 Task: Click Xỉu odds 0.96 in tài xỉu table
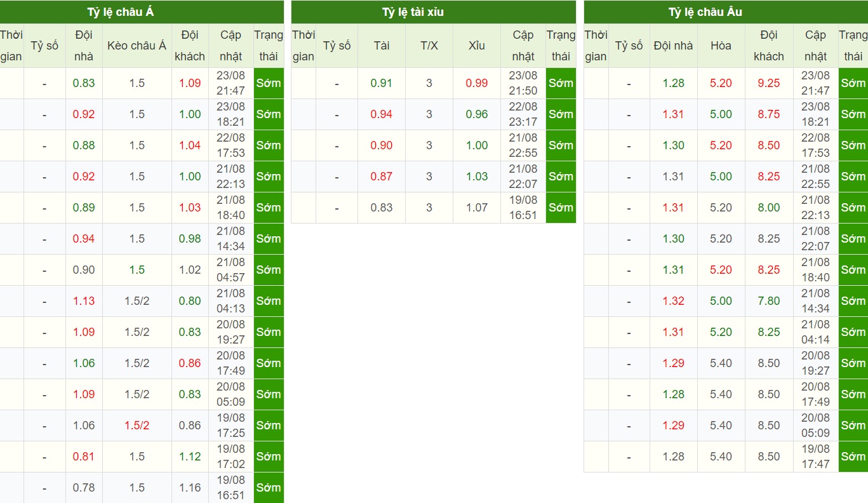tap(477, 114)
